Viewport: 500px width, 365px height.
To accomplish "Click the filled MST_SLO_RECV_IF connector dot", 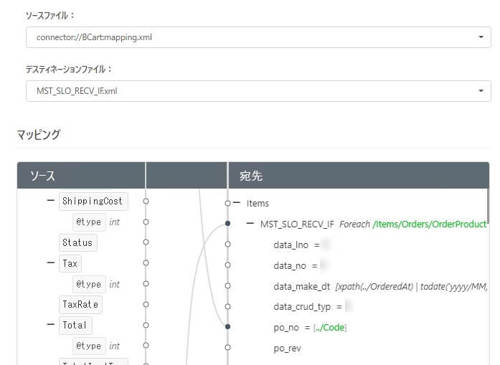I will point(228,223).
